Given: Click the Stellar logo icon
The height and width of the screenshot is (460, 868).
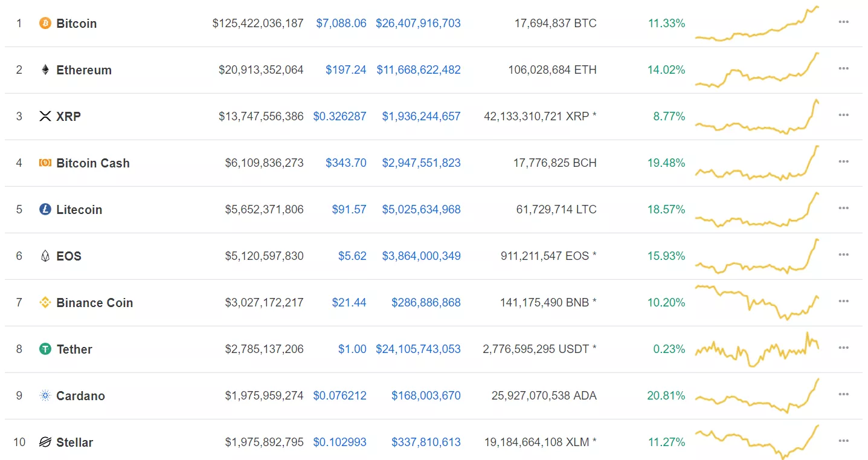Looking at the screenshot, I should pos(45,442).
